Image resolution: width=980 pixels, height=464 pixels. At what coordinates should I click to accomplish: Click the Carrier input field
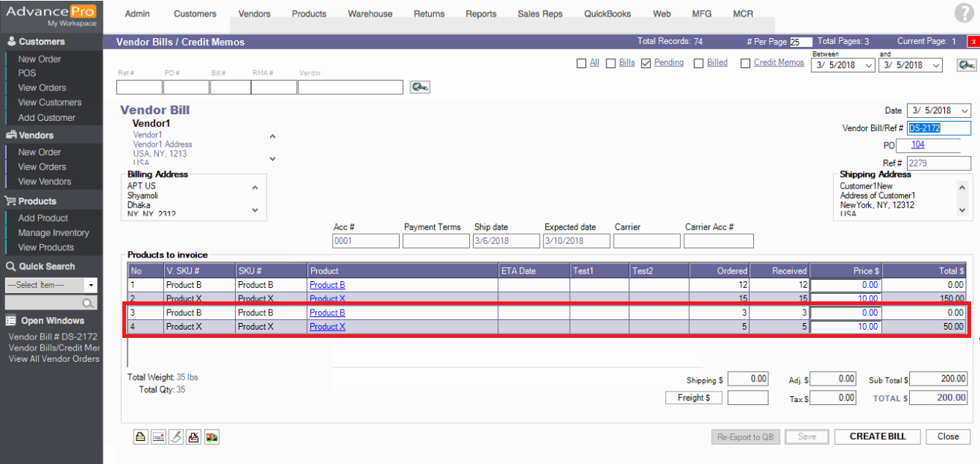(646, 241)
